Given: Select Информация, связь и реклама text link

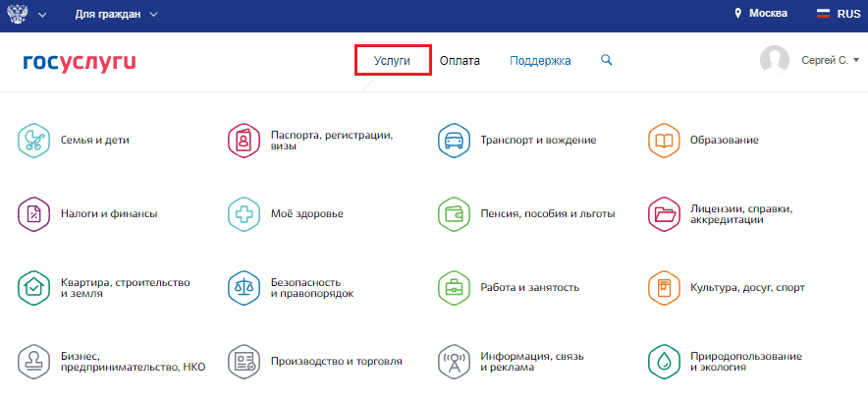Looking at the screenshot, I should (x=532, y=362).
